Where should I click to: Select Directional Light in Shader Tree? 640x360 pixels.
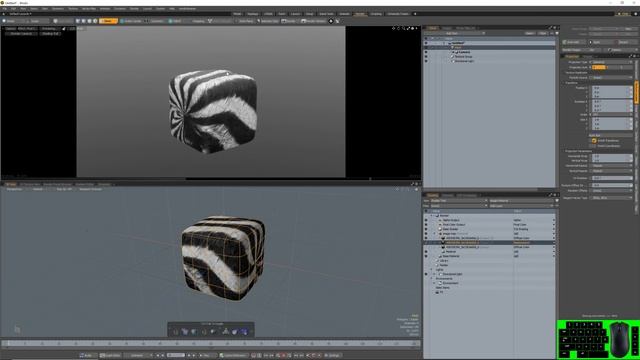click(x=452, y=274)
